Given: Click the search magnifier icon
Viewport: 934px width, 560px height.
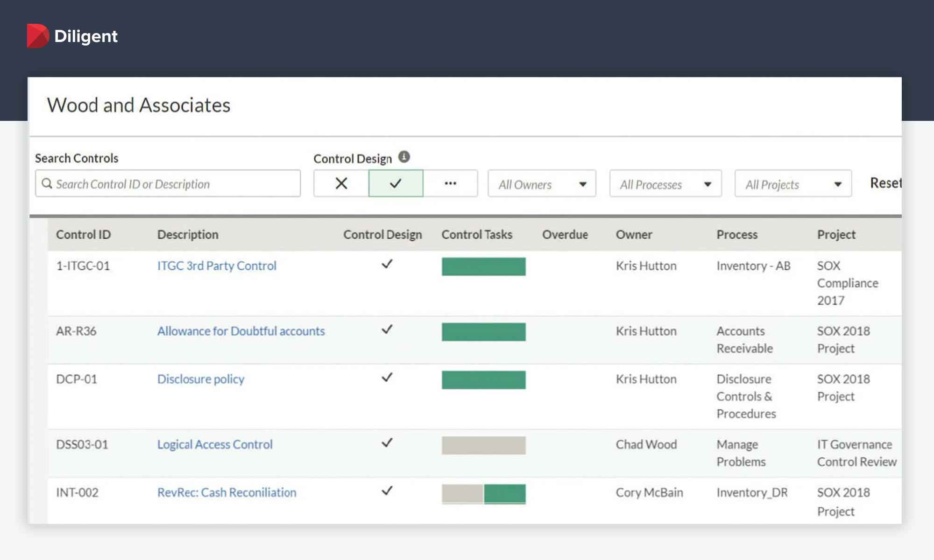Looking at the screenshot, I should click(x=47, y=183).
